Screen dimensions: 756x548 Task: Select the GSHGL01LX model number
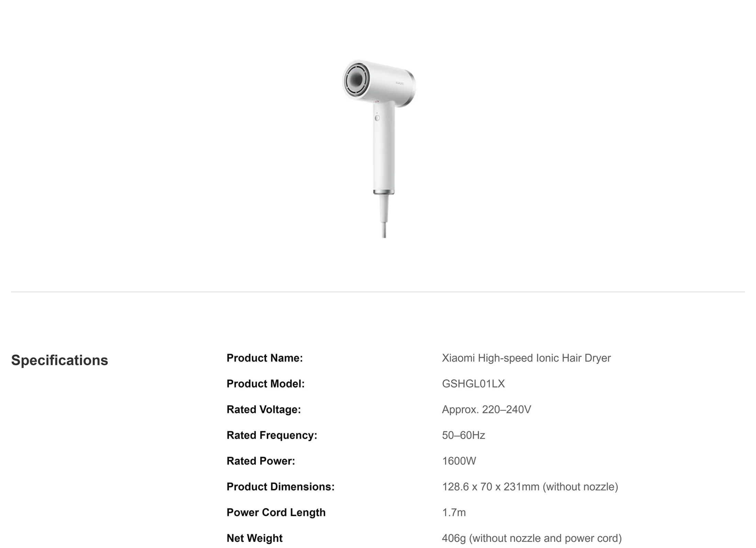[x=473, y=384]
